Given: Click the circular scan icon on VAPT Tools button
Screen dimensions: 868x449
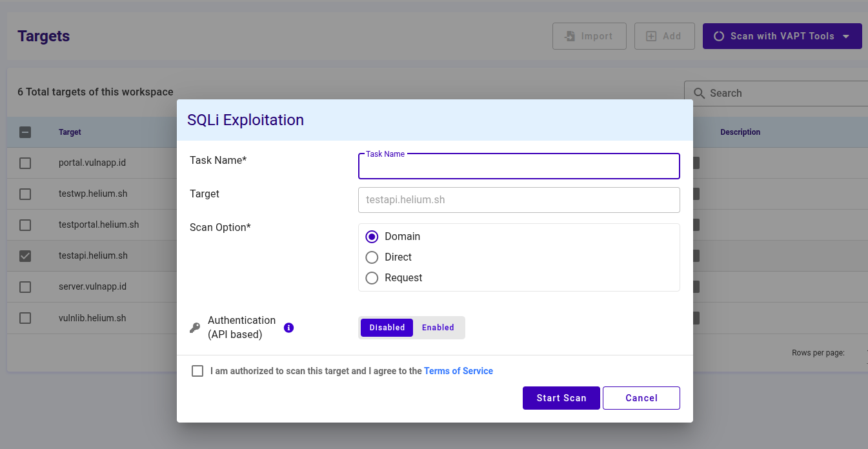Looking at the screenshot, I should click(719, 36).
